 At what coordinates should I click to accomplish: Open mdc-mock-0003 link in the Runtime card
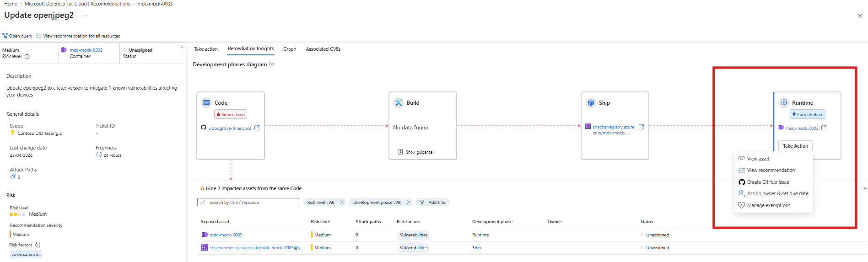point(802,128)
